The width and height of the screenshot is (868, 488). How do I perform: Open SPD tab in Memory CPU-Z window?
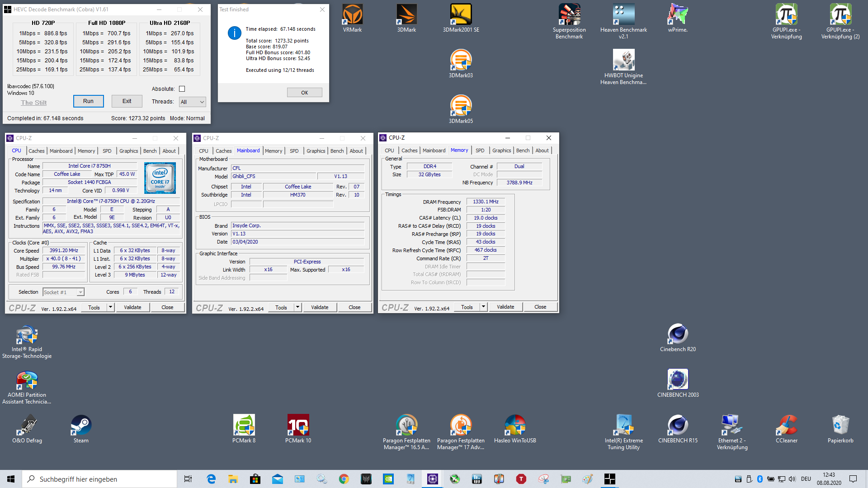480,150
